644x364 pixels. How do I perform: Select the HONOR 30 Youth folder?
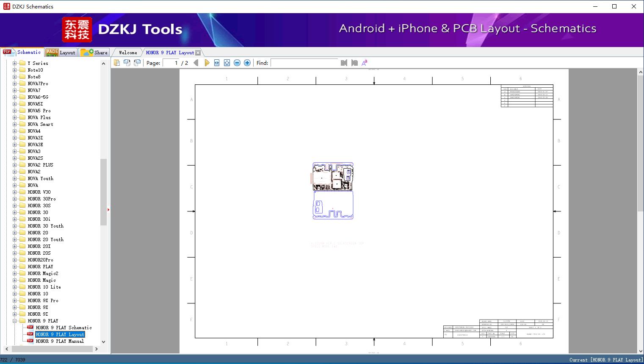pos(45,226)
